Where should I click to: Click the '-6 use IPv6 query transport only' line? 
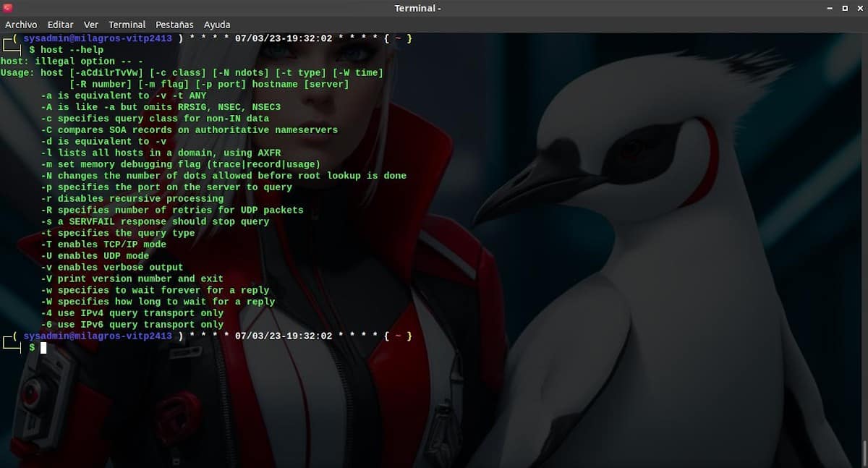coord(132,325)
